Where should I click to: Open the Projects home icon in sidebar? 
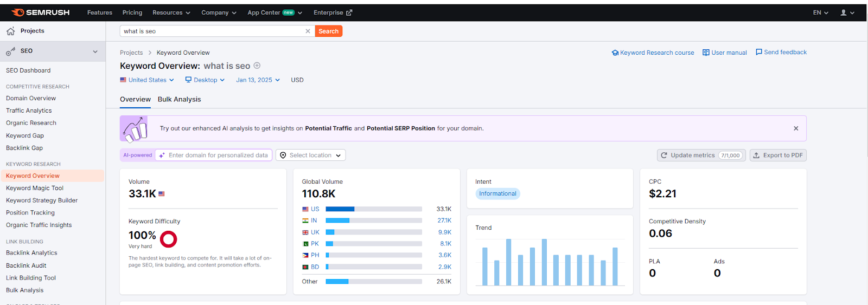point(10,31)
